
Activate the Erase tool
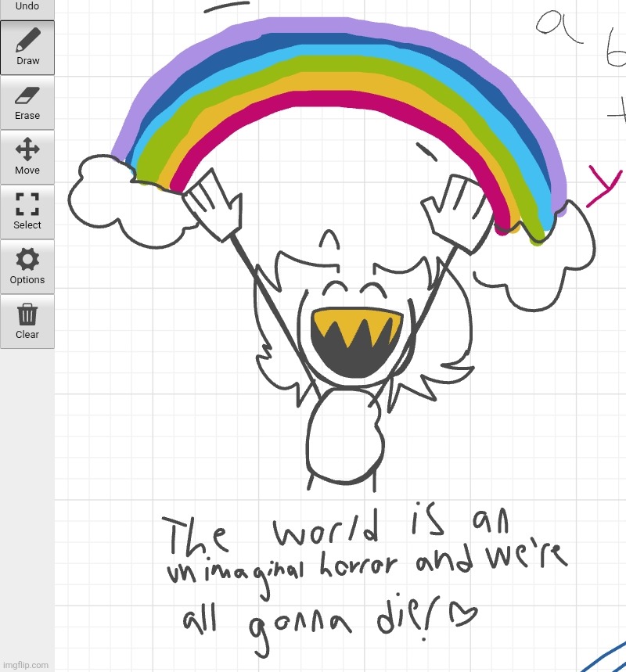[x=27, y=102]
